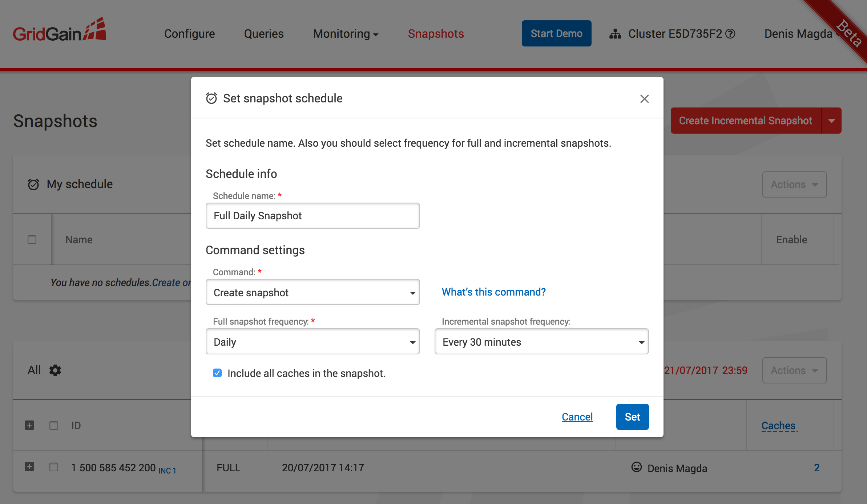Expand snapshot row 1 500 585 452 200

(x=29, y=467)
